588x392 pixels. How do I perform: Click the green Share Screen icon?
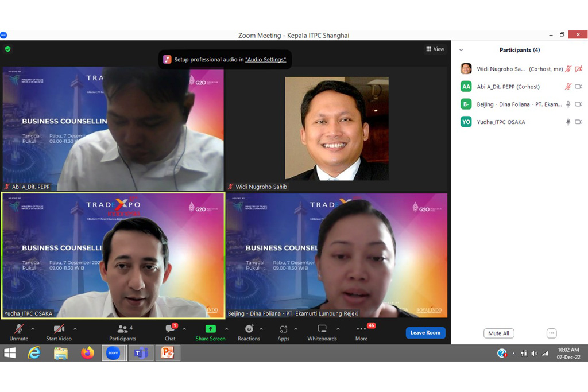point(210,332)
